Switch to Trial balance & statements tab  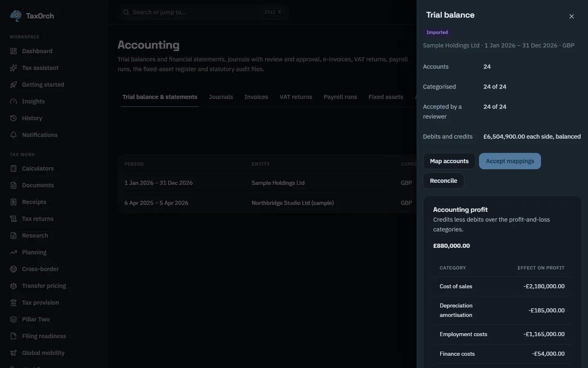pos(160,97)
